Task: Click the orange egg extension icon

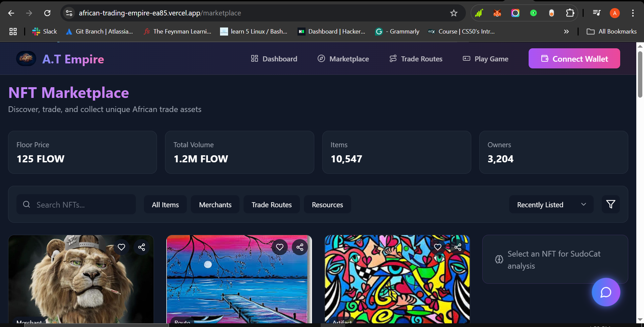Action: tap(551, 13)
